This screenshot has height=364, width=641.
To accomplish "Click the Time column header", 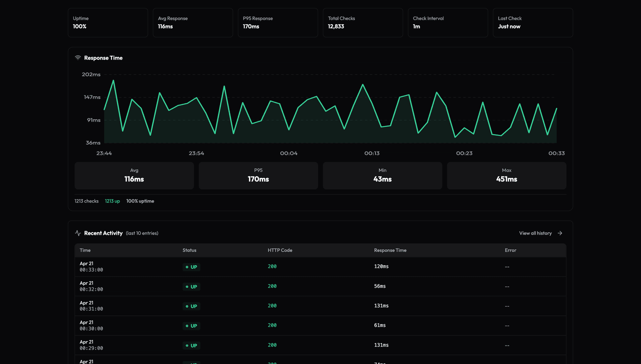I will (85, 250).
